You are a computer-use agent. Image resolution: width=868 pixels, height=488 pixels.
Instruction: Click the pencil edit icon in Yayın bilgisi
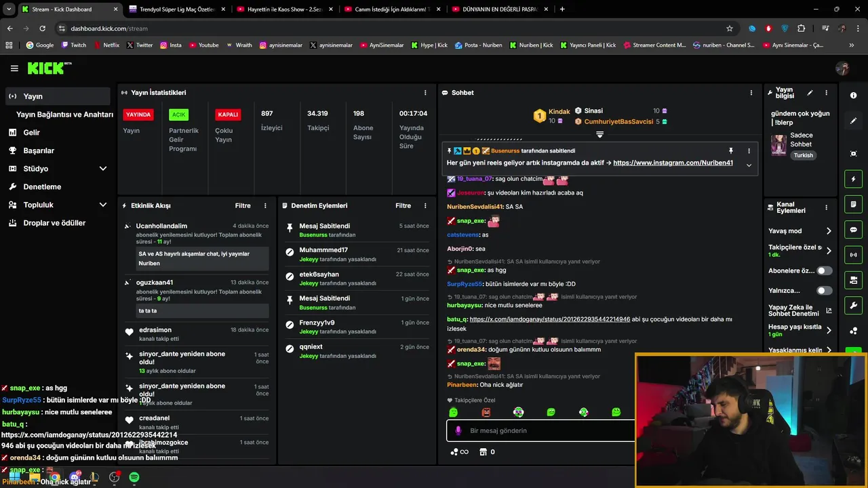point(810,93)
